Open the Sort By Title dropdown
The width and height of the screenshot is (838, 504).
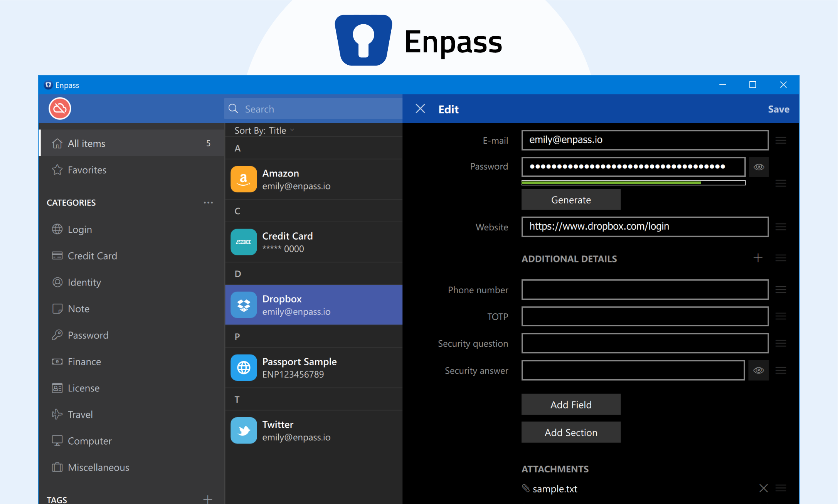point(264,130)
